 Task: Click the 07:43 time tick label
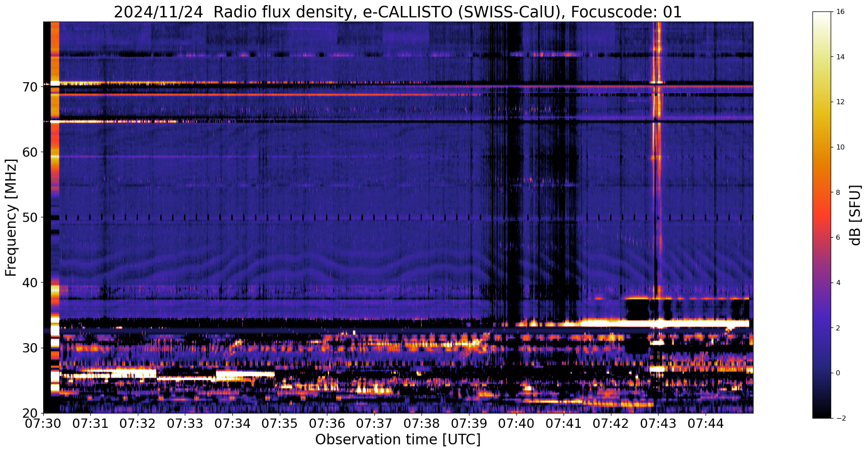click(658, 424)
